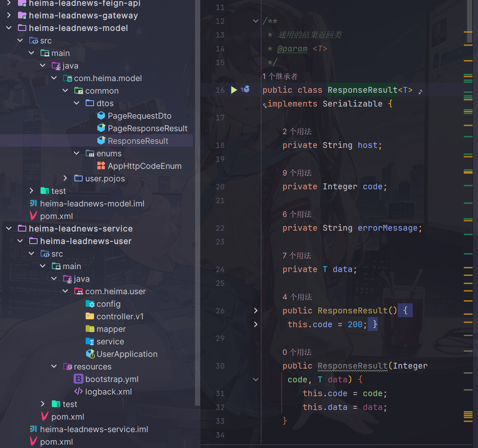Fold the Javadoc comment at line 12
Viewport: 478px width, 448px height.
[256, 21]
